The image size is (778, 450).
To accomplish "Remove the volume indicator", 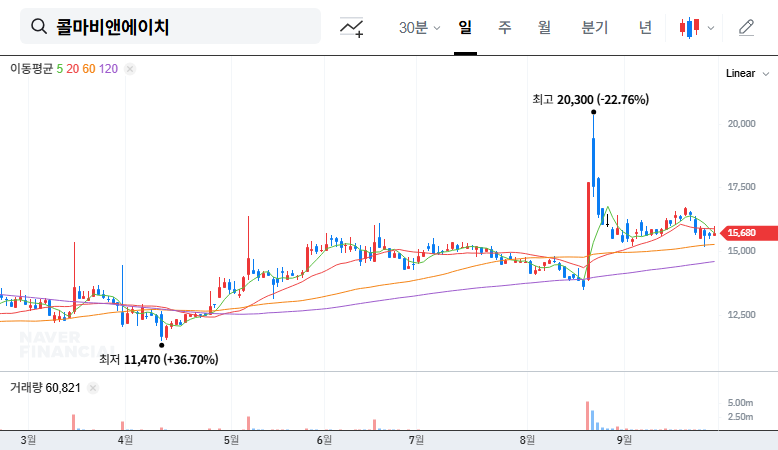I will pyautogui.click(x=93, y=388).
